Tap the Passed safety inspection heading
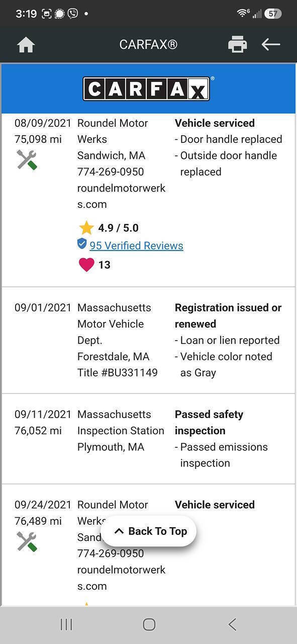This screenshot has height=644, width=297. (209, 423)
